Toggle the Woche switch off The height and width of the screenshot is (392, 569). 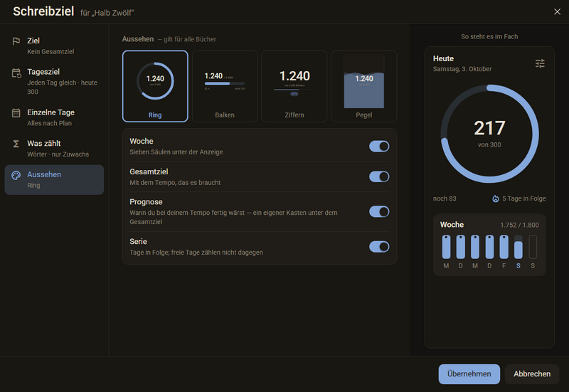(379, 147)
